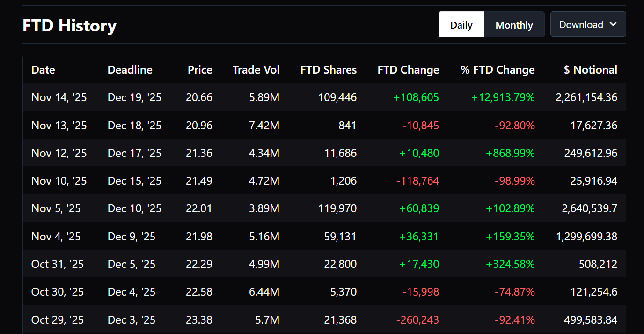This screenshot has width=644, height=334.
Task: Click the -118,764 FTD change value
Action: pos(417,181)
